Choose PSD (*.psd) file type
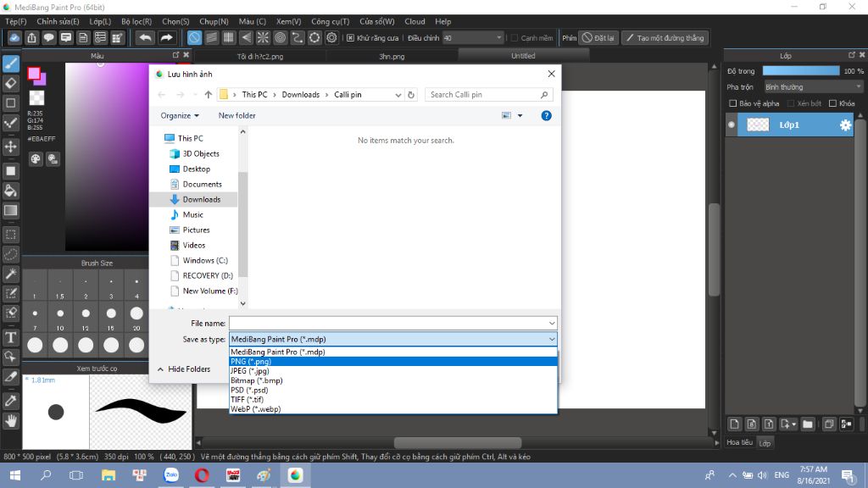 coord(393,390)
